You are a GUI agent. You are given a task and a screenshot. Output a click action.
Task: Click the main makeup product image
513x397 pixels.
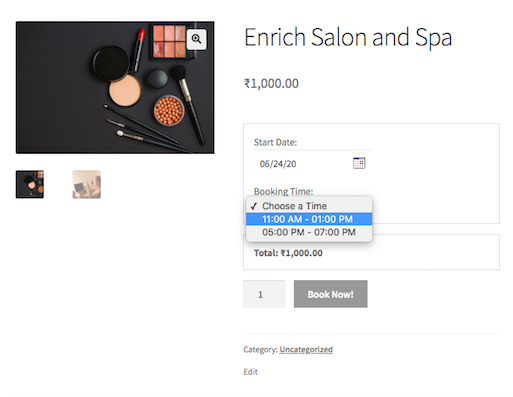(x=115, y=87)
